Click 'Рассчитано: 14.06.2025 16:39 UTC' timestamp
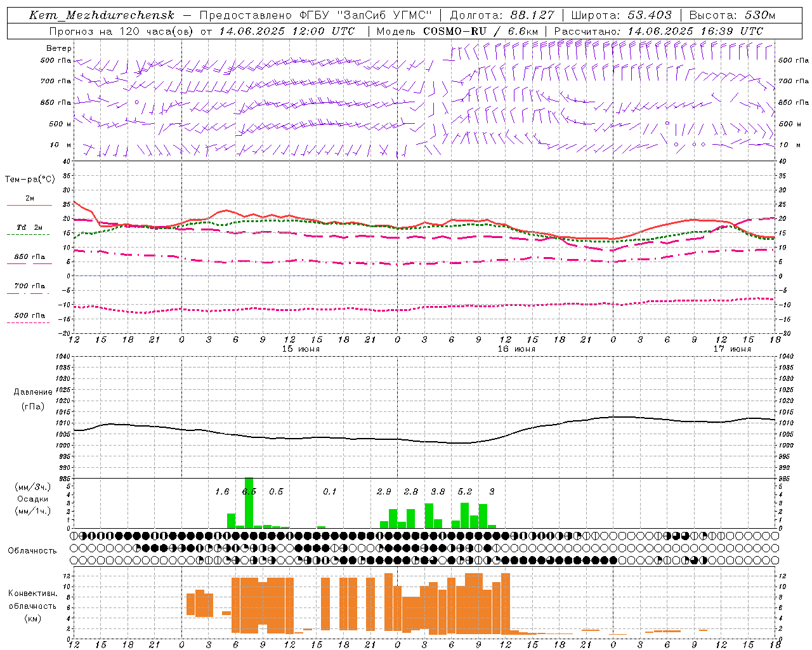Image resolution: width=812 pixels, height=650 pixels. pyautogui.click(x=658, y=31)
